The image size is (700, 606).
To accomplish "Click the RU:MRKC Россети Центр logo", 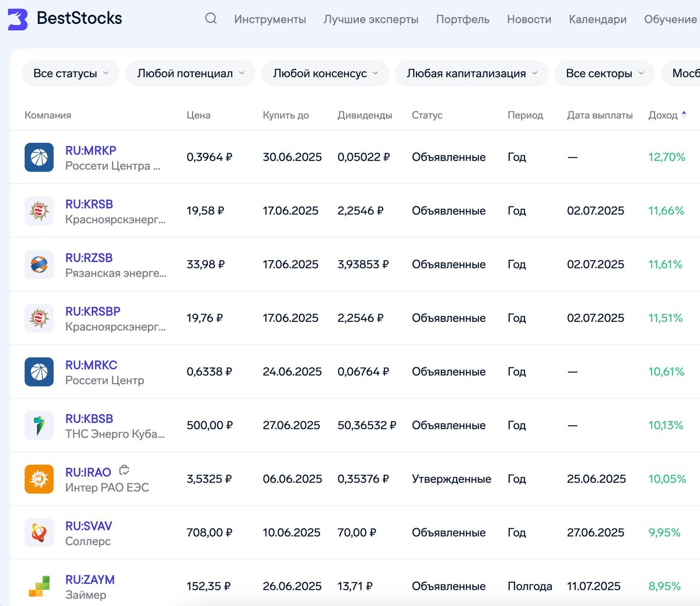I will [x=39, y=372].
